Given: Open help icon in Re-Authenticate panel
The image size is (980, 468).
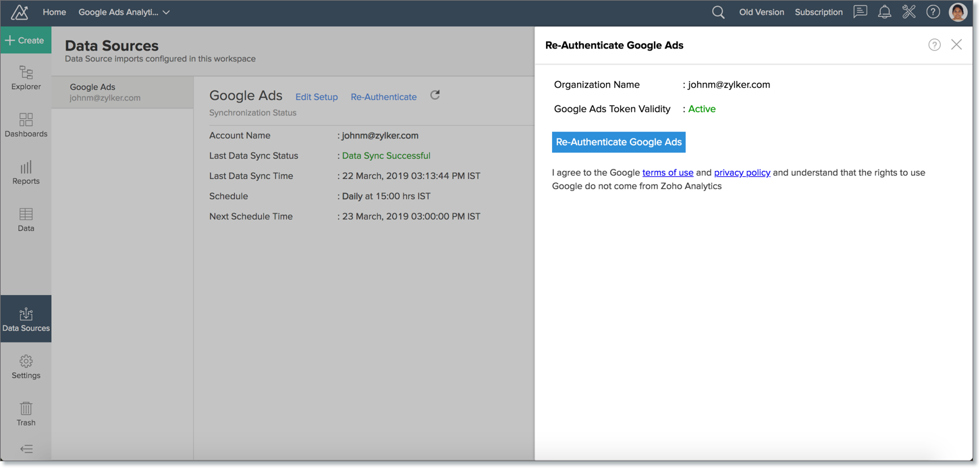Looking at the screenshot, I should pyautogui.click(x=934, y=45).
